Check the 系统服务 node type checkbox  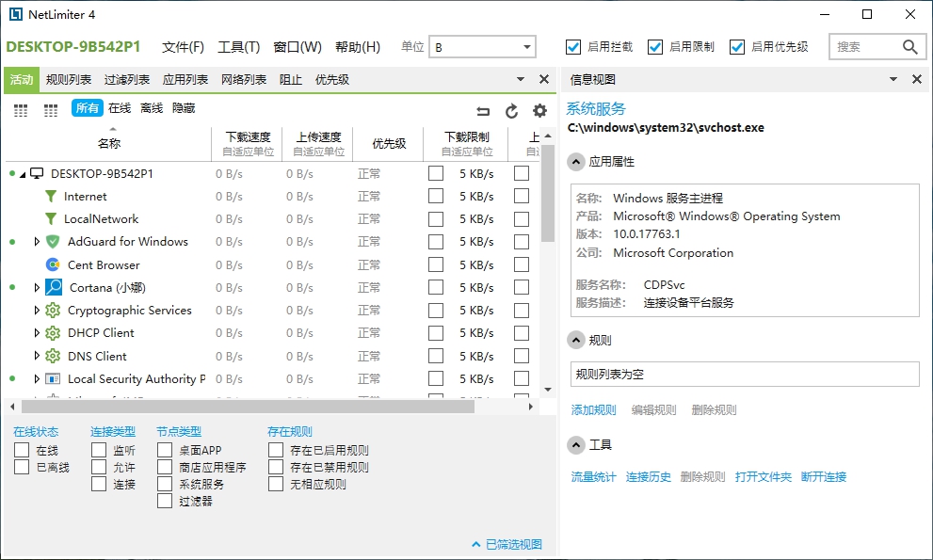pos(165,484)
